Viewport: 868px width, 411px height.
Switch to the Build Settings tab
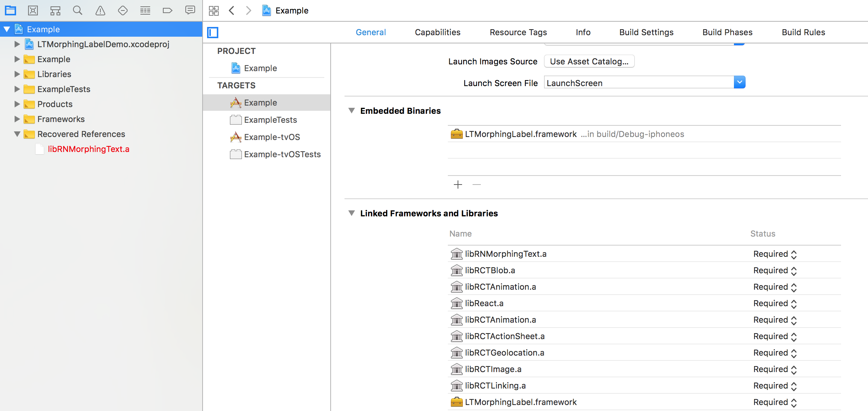coord(646,32)
